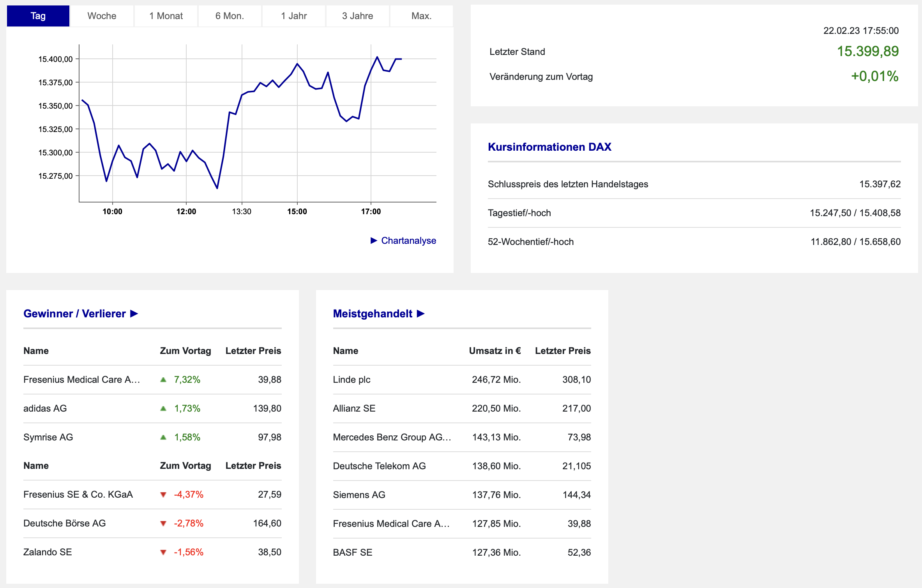922x588 pixels.
Task: Click red down arrow for Deutsche Börse AG
Action: [x=163, y=523]
